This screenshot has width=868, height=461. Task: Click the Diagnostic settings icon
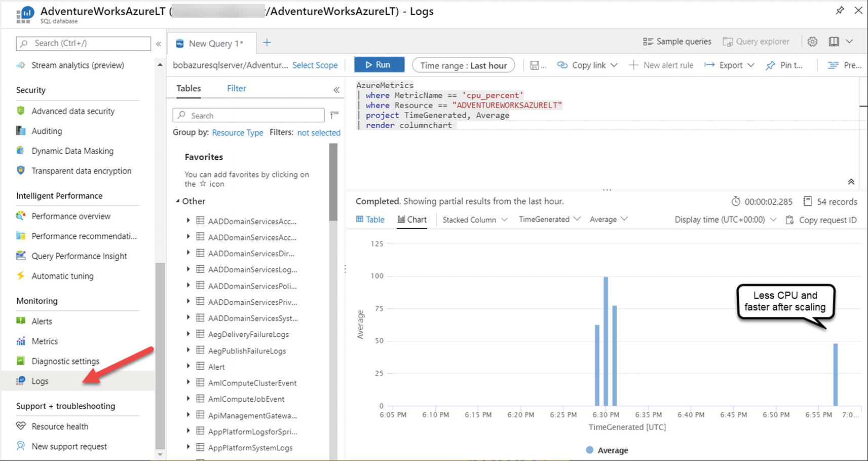pos(21,361)
